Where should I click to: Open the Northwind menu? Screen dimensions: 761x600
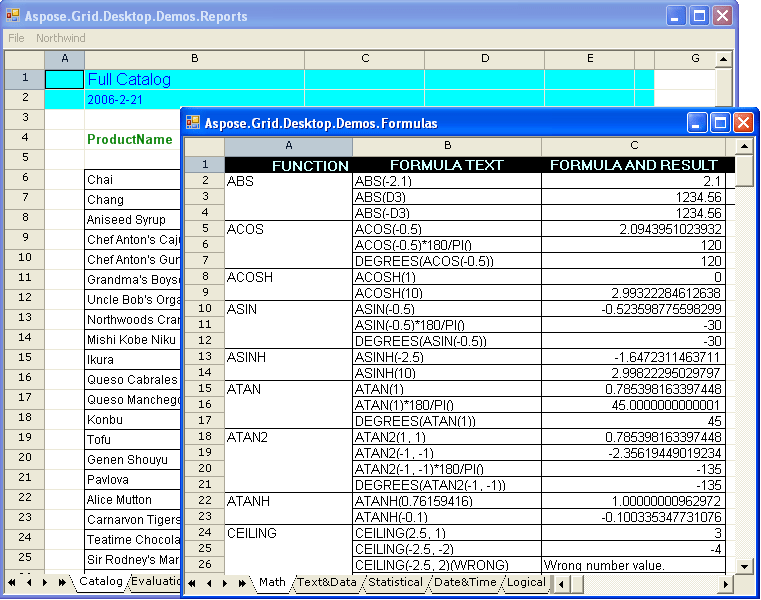61,38
